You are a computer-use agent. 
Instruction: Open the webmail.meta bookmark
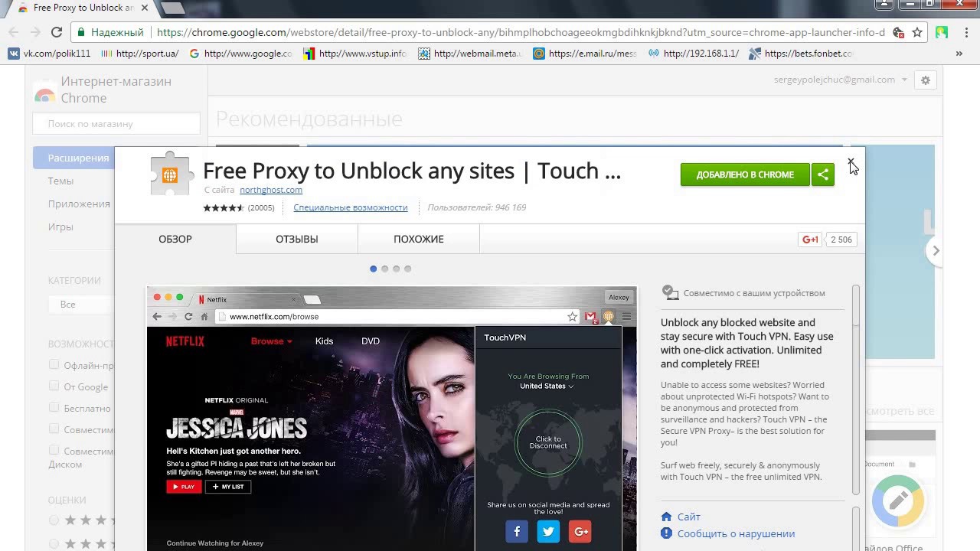470,54
